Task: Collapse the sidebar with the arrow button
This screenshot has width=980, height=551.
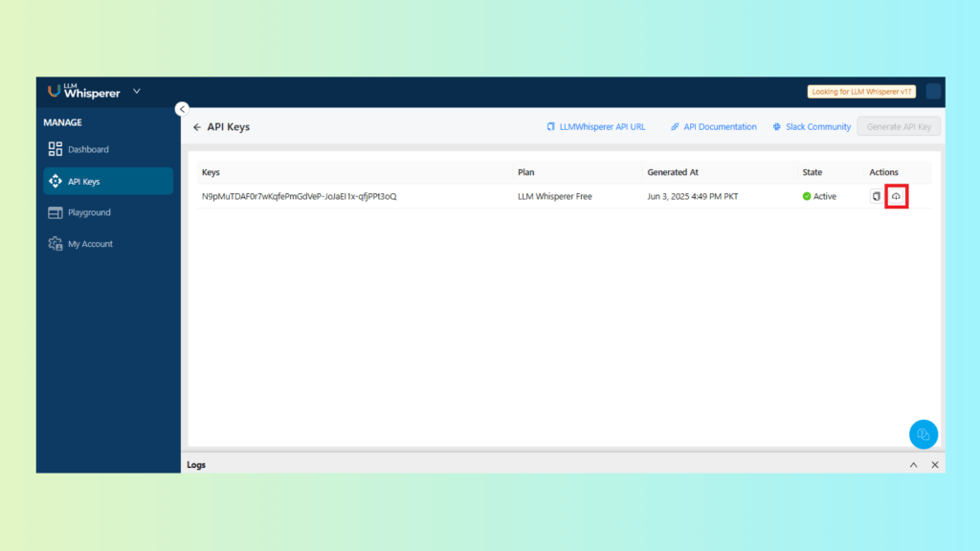Action: pos(182,109)
